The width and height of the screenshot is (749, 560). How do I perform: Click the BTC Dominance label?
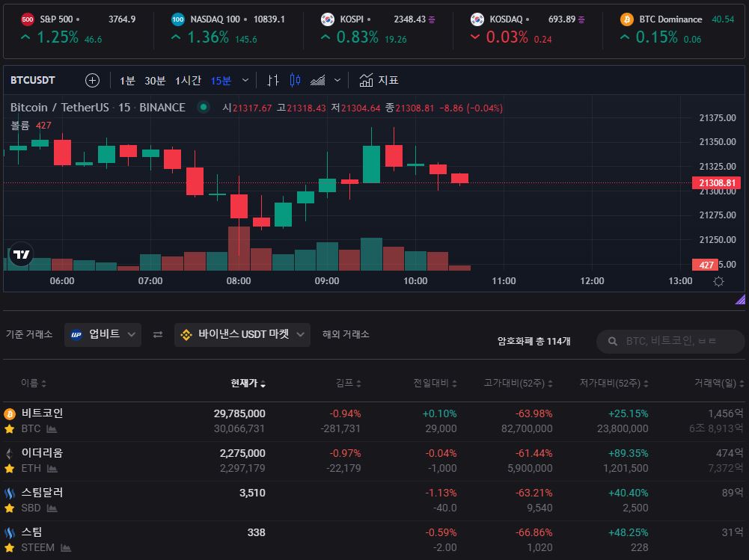tap(670, 19)
